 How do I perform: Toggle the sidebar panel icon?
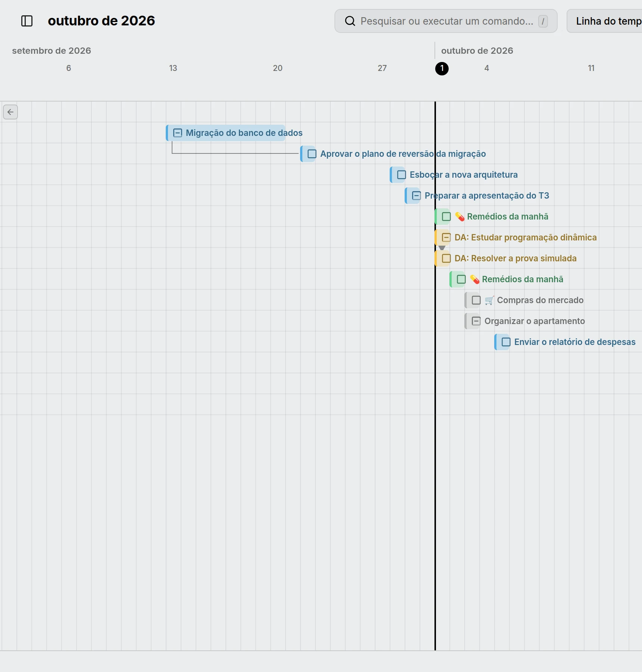pyautogui.click(x=27, y=21)
